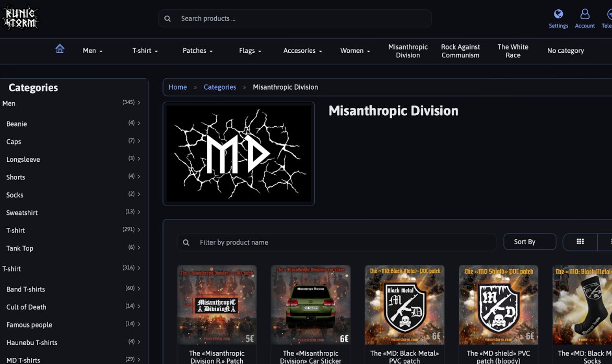Click the Account label text

pos(585,26)
